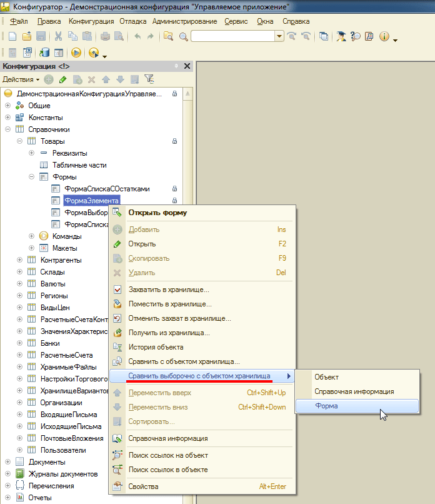Screen dimensions: 435x504
Task: Open the Действия dropdown menu
Action: (21, 79)
